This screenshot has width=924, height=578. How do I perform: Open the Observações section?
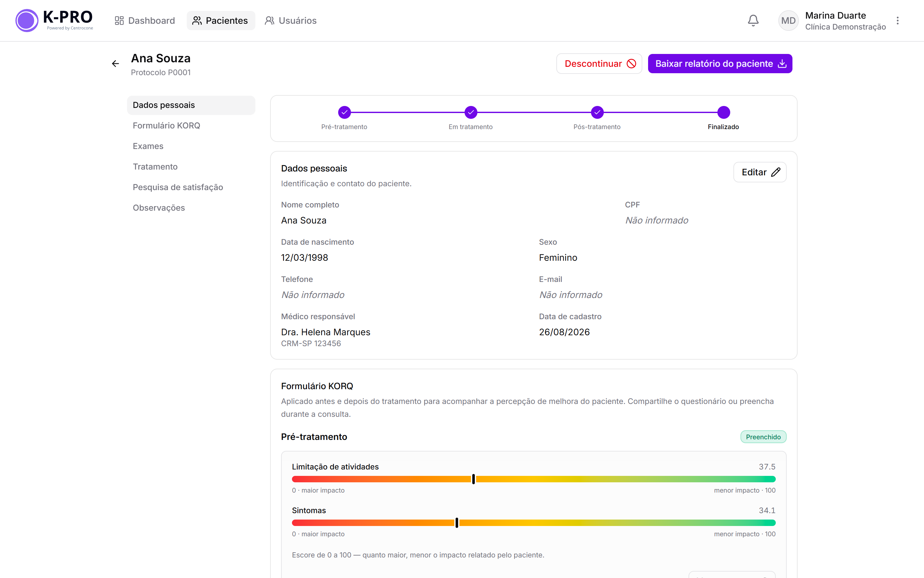coord(191,207)
